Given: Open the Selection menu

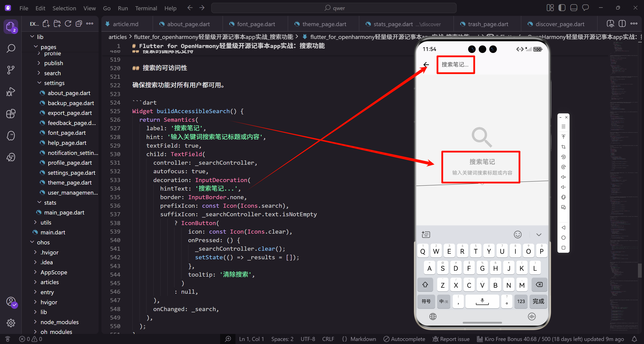Looking at the screenshot, I should click(64, 8).
